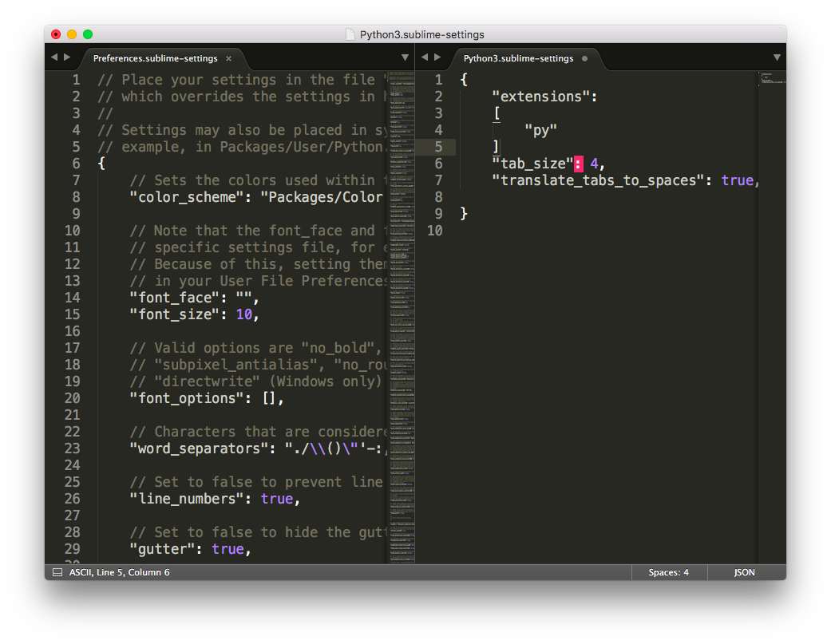831x644 pixels.
Task: Click line number 14 in left gutter
Action: (x=73, y=298)
